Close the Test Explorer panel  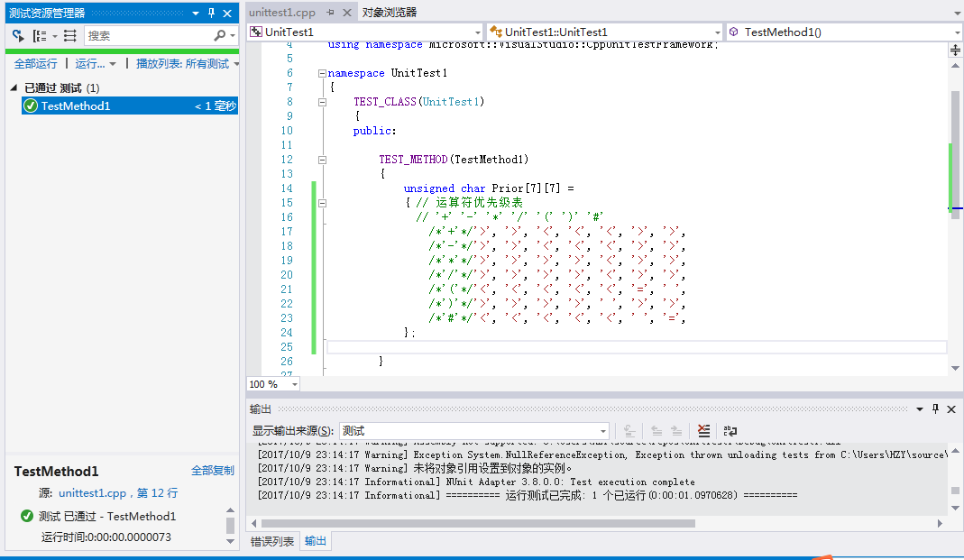point(227,13)
